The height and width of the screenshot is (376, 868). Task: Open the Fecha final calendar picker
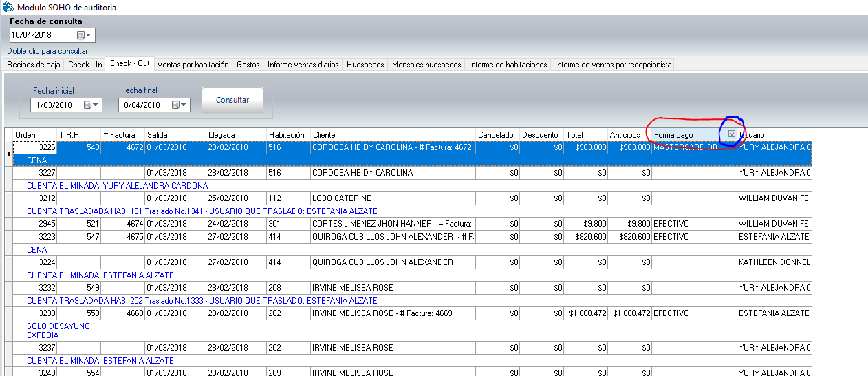pyautogui.click(x=180, y=105)
